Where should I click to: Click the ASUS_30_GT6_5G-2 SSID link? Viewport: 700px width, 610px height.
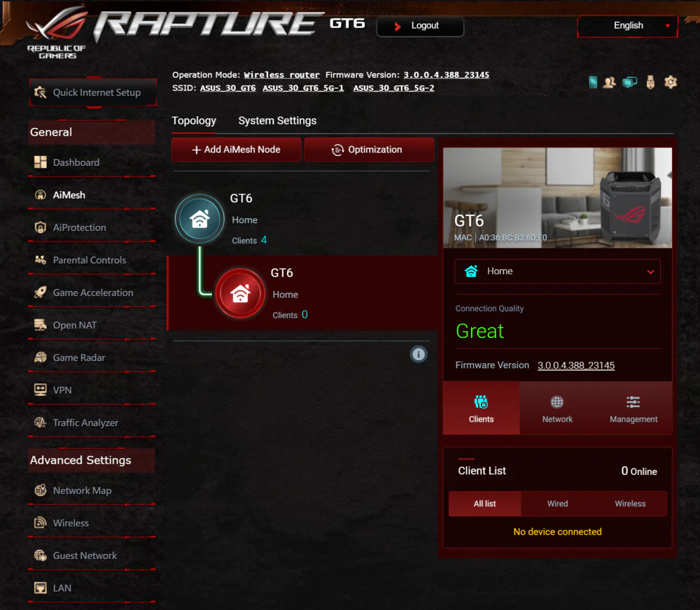[393, 88]
